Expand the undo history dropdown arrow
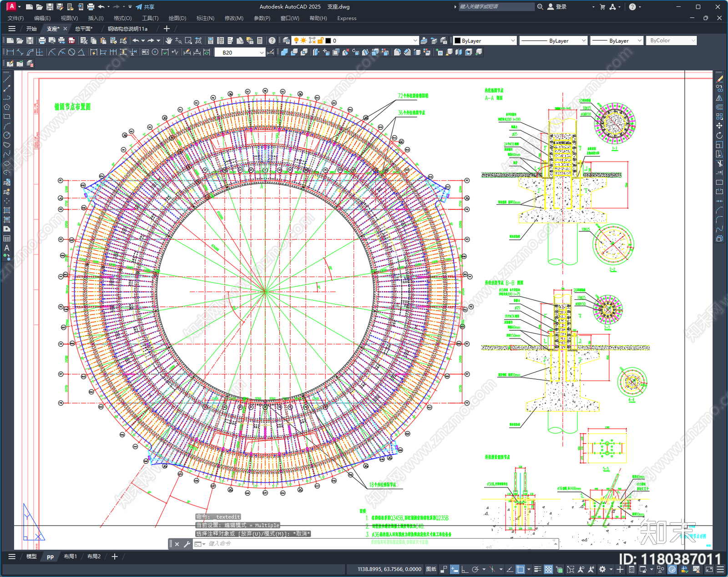Image resolution: width=728 pixels, height=577 pixels. tap(143, 40)
